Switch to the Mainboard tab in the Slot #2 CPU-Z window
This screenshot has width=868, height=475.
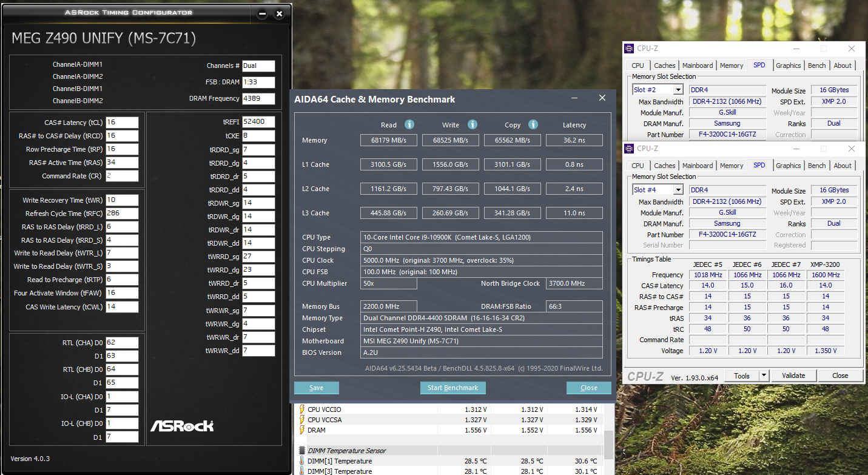[698, 66]
